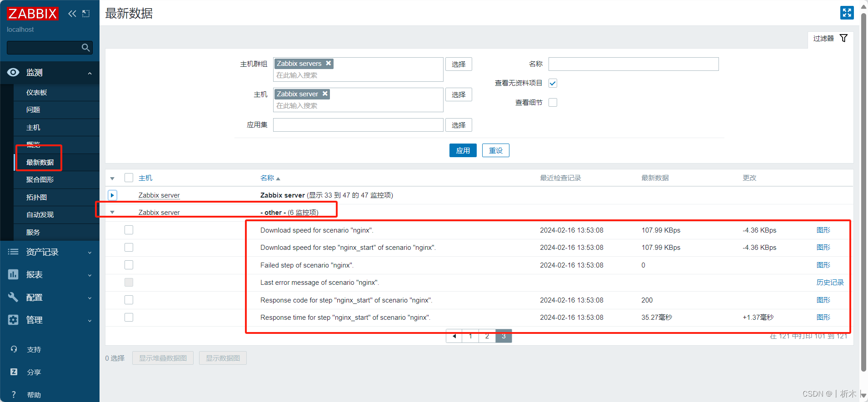Open 历史记录 link for Last error message
Viewport: 868px width, 402px height.
click(x=830, y=282)
